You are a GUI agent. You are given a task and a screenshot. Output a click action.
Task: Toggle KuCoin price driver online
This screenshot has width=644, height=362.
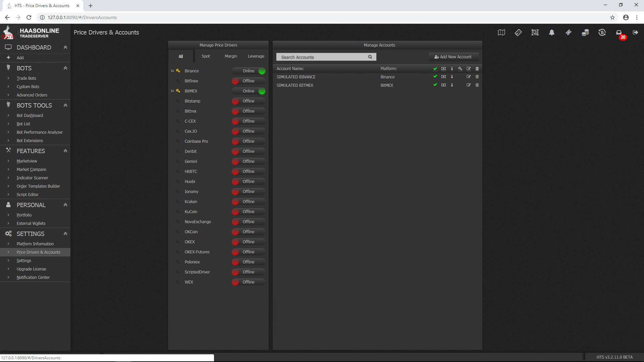pos(249,212)
